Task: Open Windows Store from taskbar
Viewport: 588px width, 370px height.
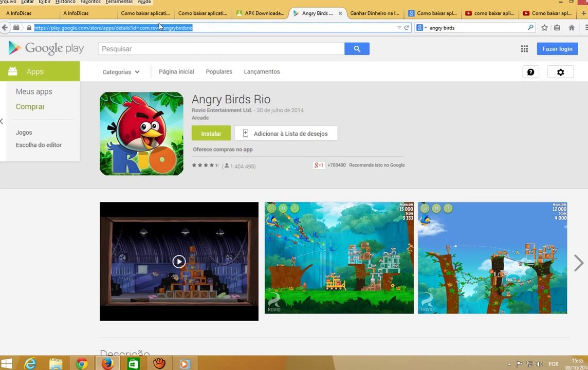Action: click(134, 364)
